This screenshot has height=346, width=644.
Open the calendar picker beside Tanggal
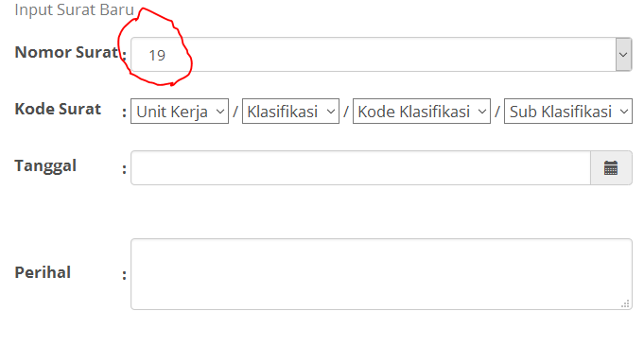pos(611,168)
